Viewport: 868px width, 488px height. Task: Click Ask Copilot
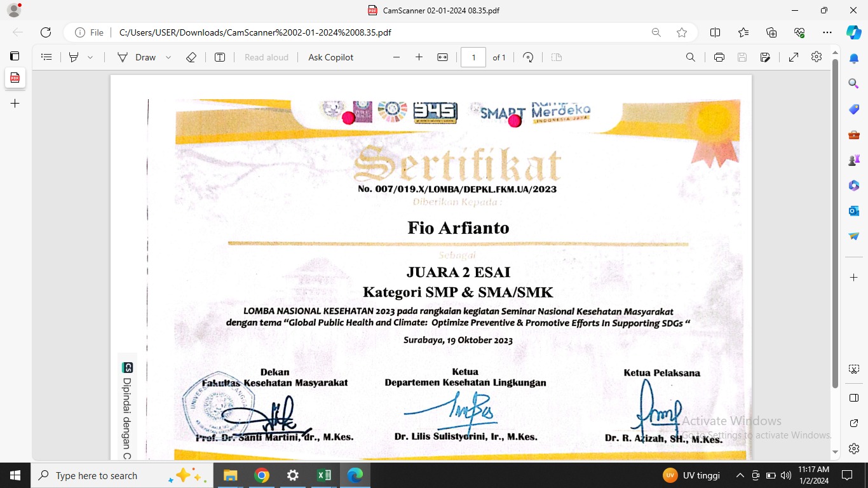pyautogui.click(x=331, y=57)
